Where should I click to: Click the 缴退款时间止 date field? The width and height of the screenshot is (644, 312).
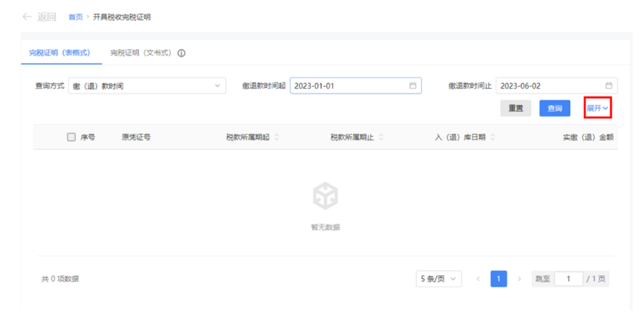[x=556, y=86]
